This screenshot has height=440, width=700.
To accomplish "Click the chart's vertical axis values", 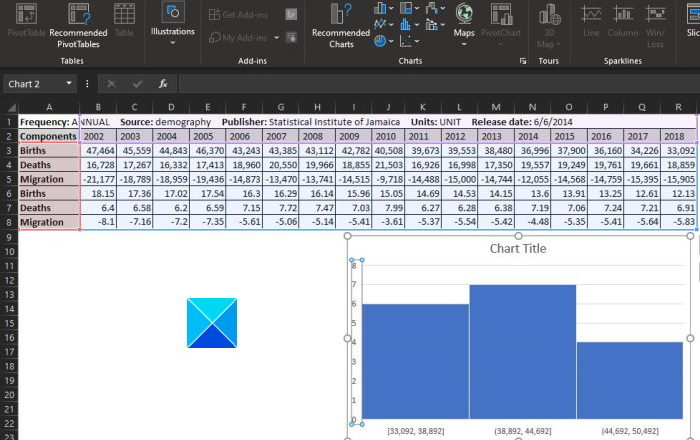I will coord(355,343).
